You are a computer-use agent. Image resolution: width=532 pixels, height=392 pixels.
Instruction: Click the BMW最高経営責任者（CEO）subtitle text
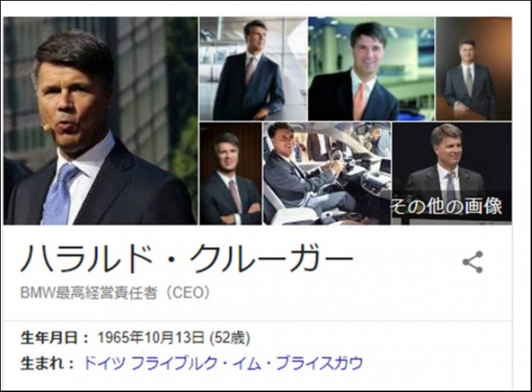click(116, 292)
